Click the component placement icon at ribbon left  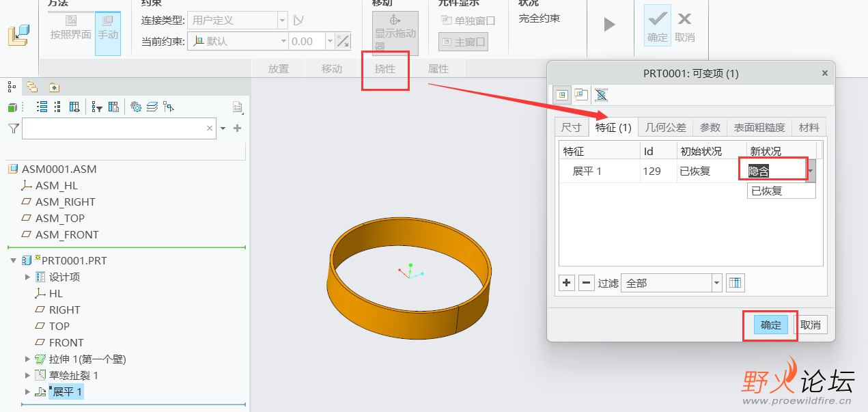[x=18, y=36]
